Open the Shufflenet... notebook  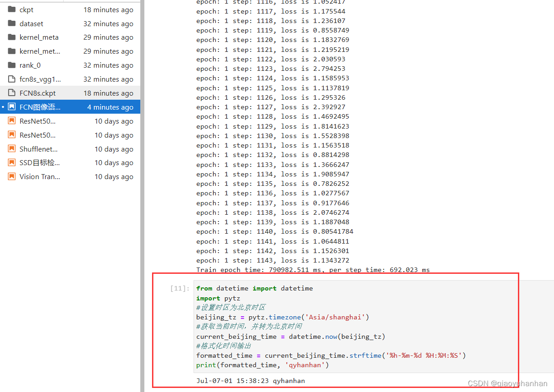click(39, 149)
